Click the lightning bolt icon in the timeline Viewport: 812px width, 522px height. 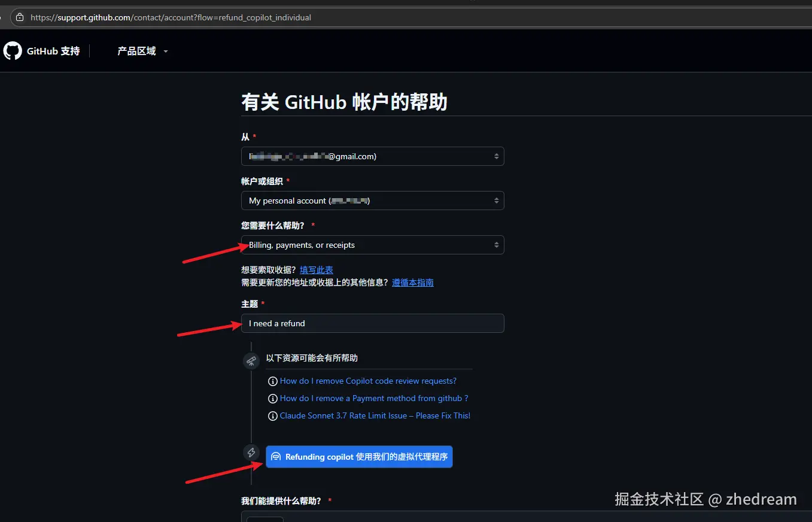pyautogui.click(x=251, y=453)
